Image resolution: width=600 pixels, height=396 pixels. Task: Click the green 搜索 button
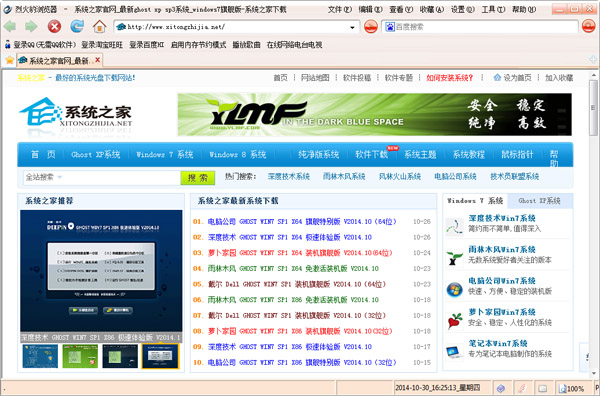click(x=197, y=178)
